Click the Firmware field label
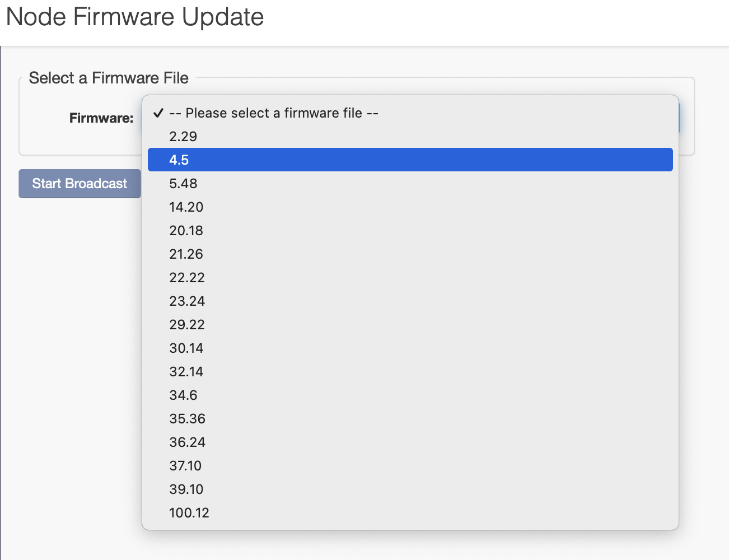 tap(101, 118)
